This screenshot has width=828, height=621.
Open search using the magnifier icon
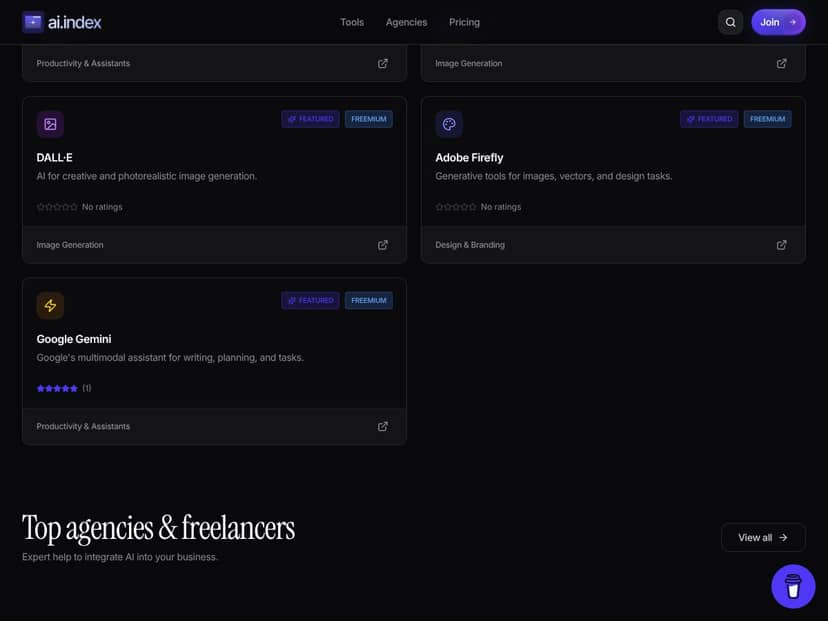730,21
